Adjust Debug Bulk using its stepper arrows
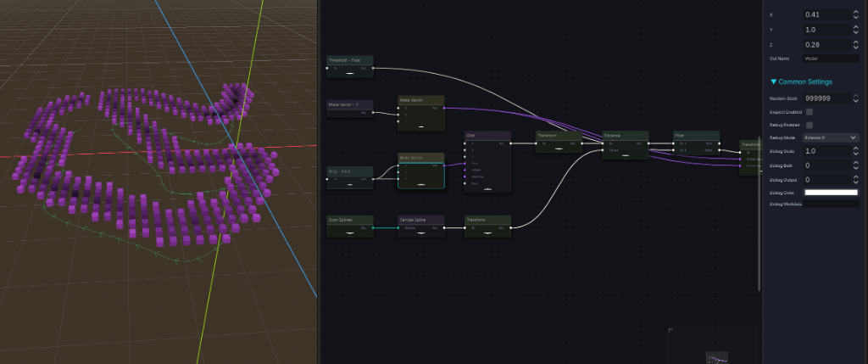The image size is (868, 364). click(856, 165)
